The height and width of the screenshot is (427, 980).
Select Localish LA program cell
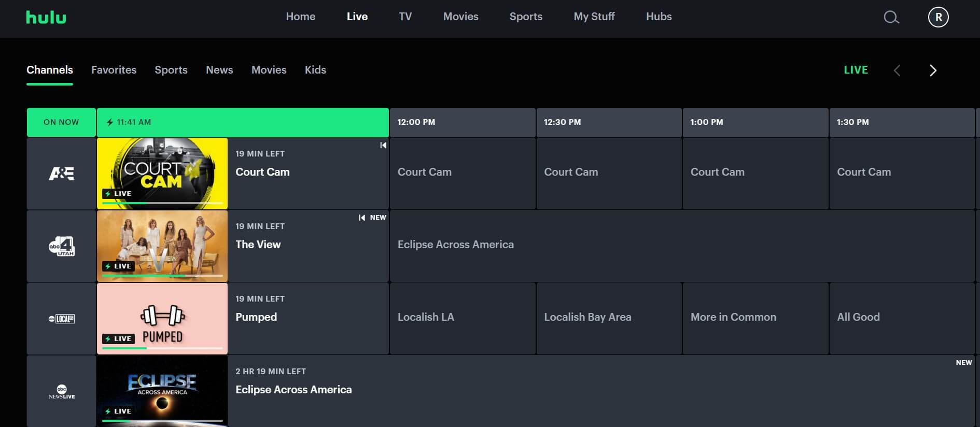463,319
